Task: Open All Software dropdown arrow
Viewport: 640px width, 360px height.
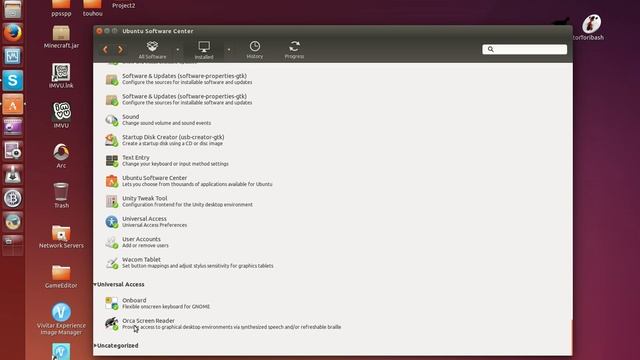Action: point(178,50)
